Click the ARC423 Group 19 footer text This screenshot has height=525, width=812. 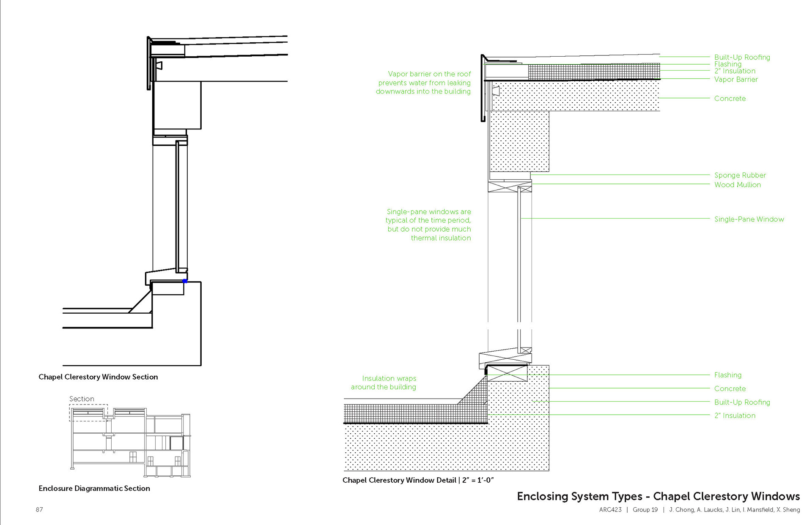pos(628,510)
